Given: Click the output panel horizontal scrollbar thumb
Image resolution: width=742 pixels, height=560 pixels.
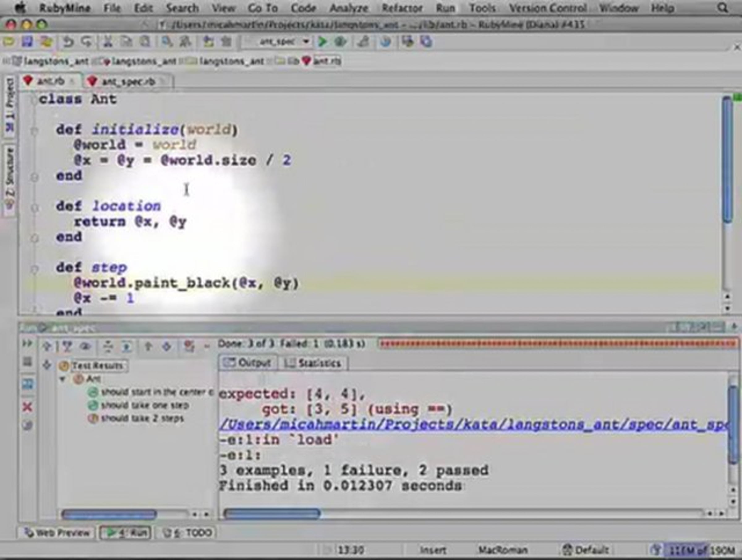Looking at the screenshot, I should pyautogui.click(x=272, y=514).
